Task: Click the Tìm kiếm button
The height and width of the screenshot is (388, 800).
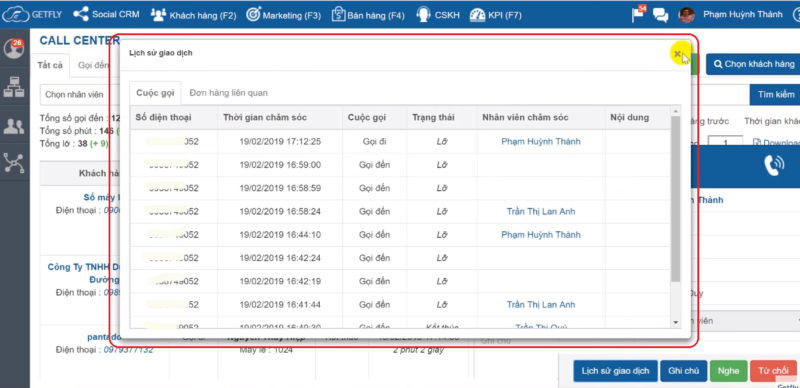Action: tap(776, 94)
